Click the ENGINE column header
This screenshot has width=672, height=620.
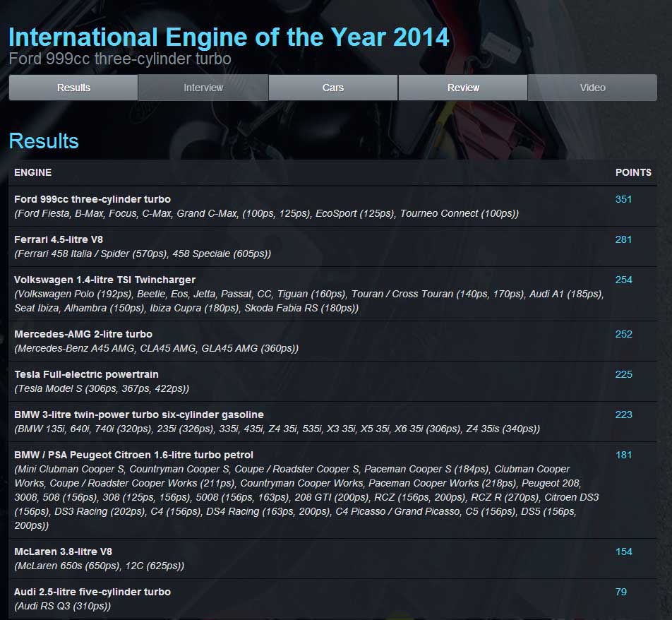click(33, 172)
